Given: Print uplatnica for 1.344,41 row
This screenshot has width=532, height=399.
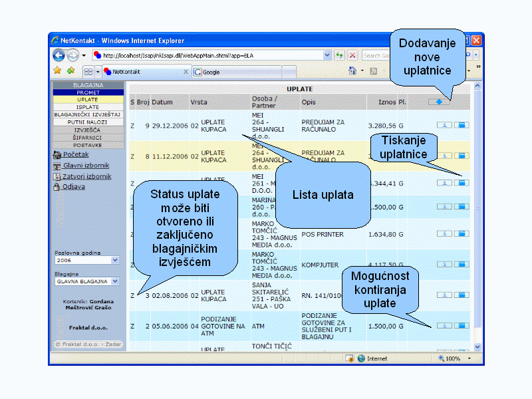Looking at the screenshot, I should tap(462, 183).
